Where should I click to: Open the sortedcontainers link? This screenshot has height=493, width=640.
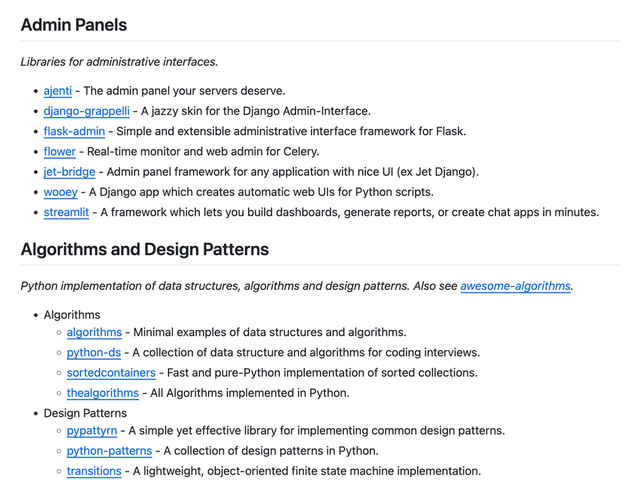pos(111,373)
